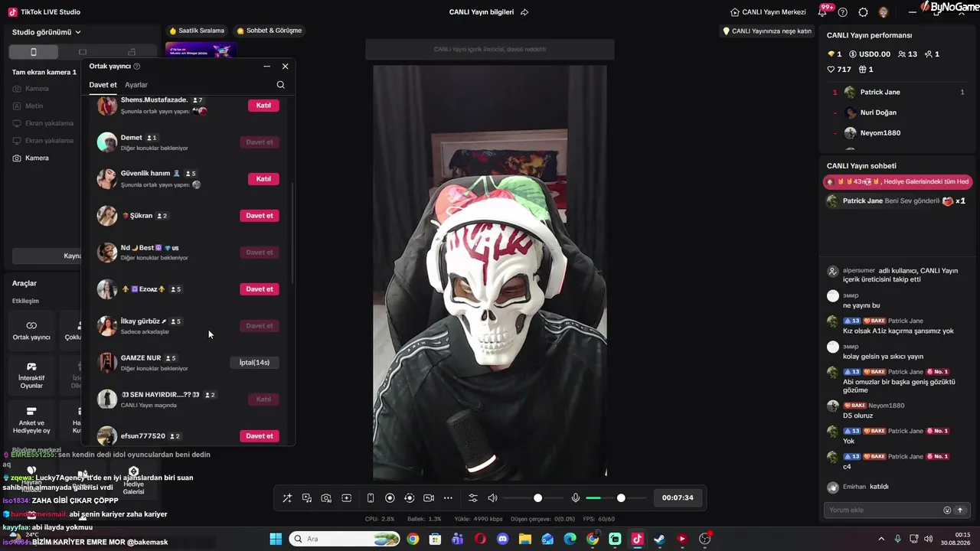Open Opera browser from the taskbar
The width and height of the screenshot is (980, 551).
click(480, 539)
